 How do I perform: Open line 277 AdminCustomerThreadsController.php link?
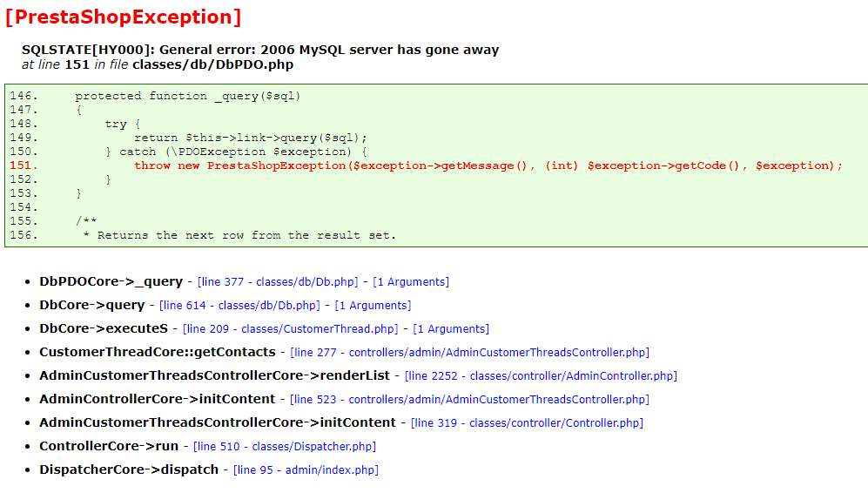(x=469, y=352)
